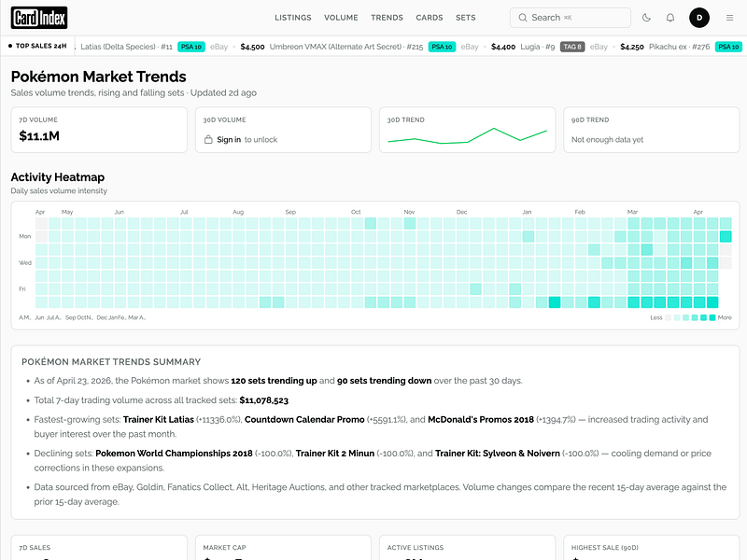Open the Volume nav item
Image resolution: width=747 pixels, height=560 pixels.
tap(341, 18)
